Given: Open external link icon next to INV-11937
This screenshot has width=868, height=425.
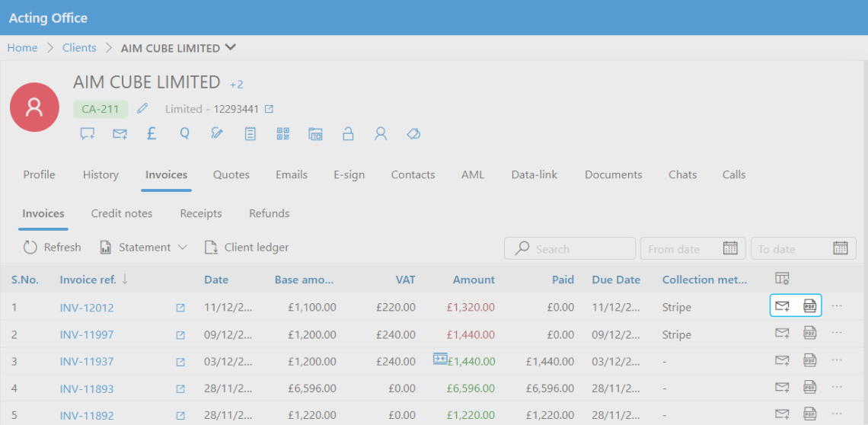Looking at the screenshot, I should [x=180, y=362].
